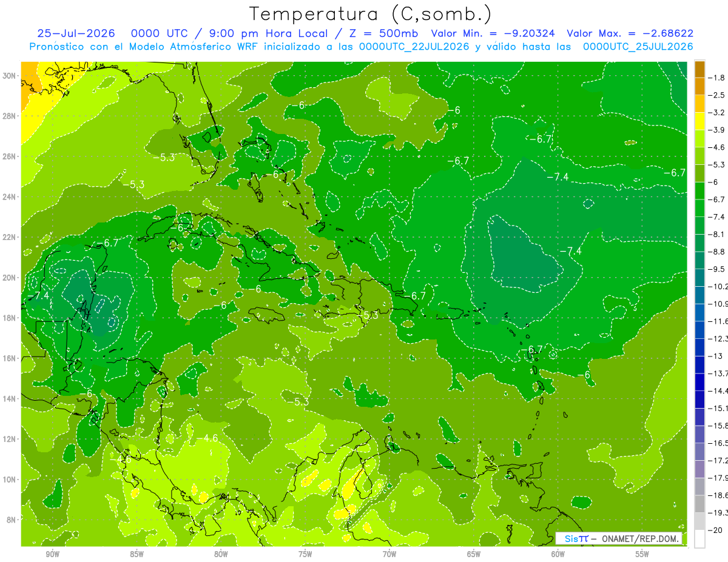
Task: Click the '-13.7' value in the color legend
Action: click(x=718, y=373)
